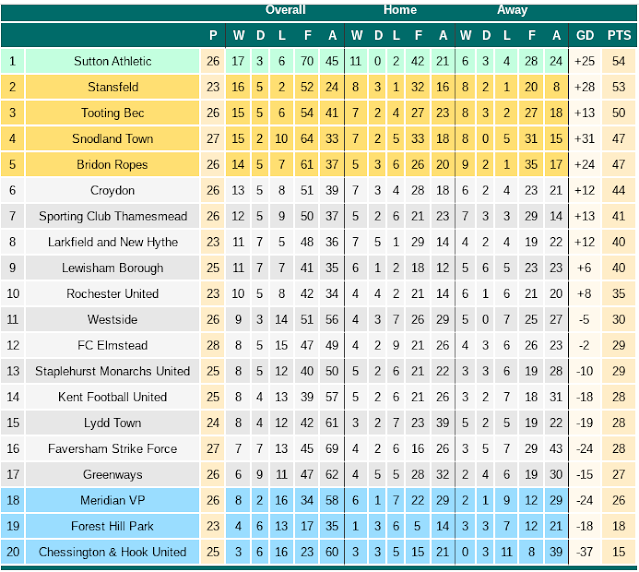Screen dimensions: 639x572
Task: Click position number 20 cell
Action: coord(13,552)
